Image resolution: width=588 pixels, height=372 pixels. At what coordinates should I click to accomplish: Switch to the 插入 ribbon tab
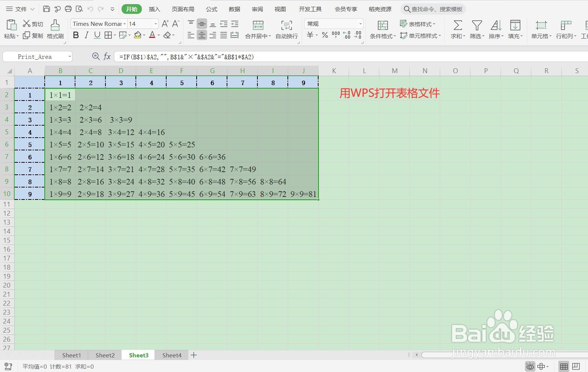point(154,9)
